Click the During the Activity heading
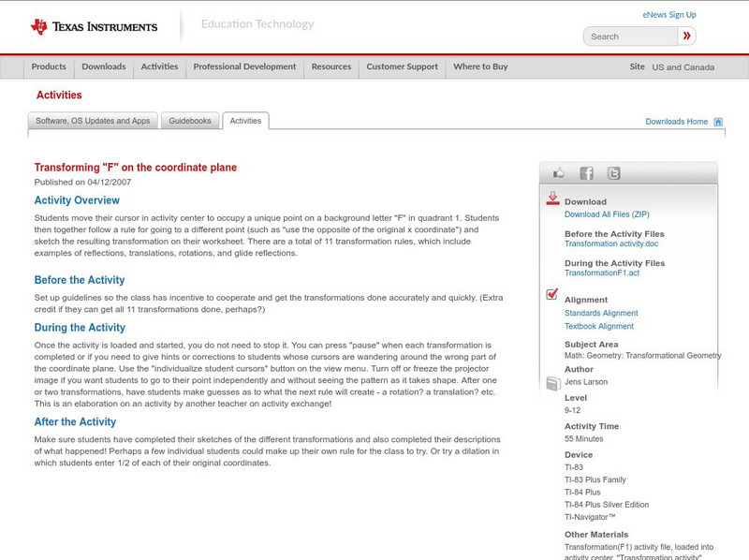The width and height of the screenshot is (749, 560). tap(80, 328)
